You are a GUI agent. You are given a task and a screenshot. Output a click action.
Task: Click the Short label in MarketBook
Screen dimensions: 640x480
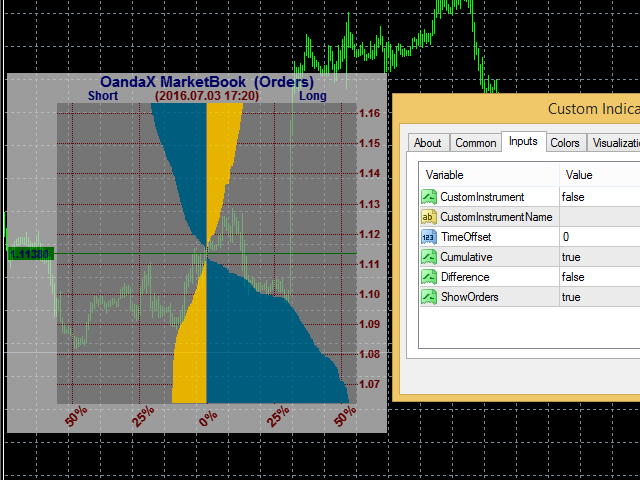point(103,96)
